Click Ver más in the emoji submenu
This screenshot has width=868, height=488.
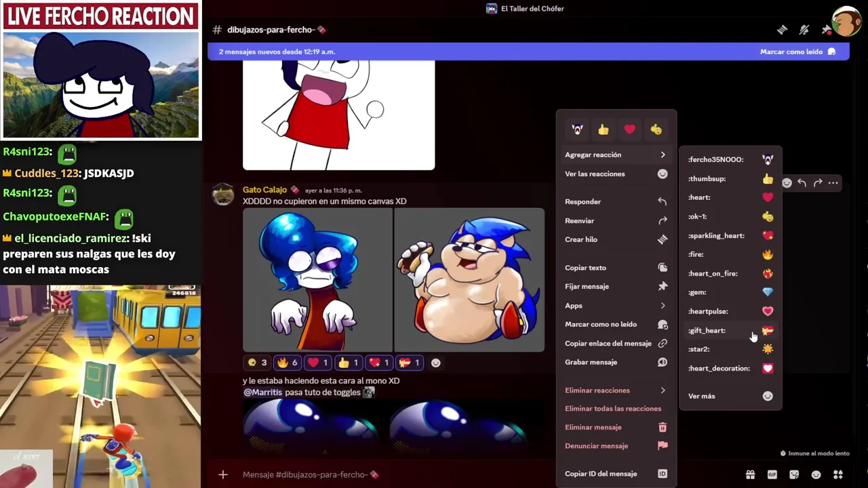tap(730, 396)
